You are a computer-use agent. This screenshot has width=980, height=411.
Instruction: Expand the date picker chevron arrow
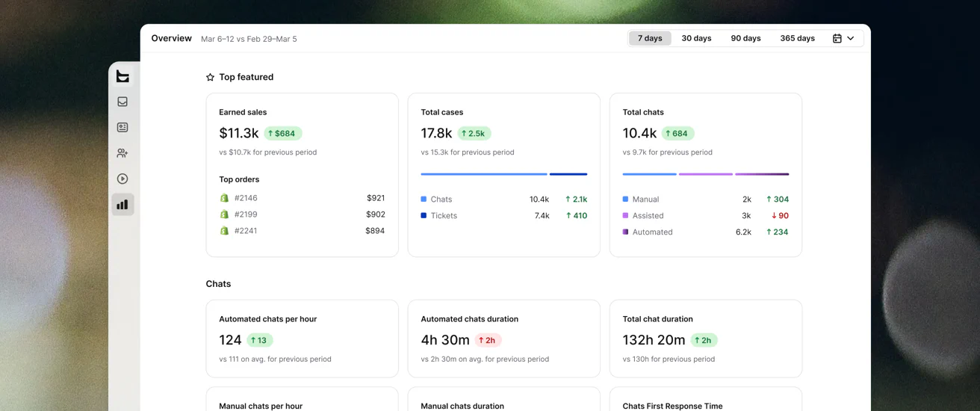coord(851,38)
